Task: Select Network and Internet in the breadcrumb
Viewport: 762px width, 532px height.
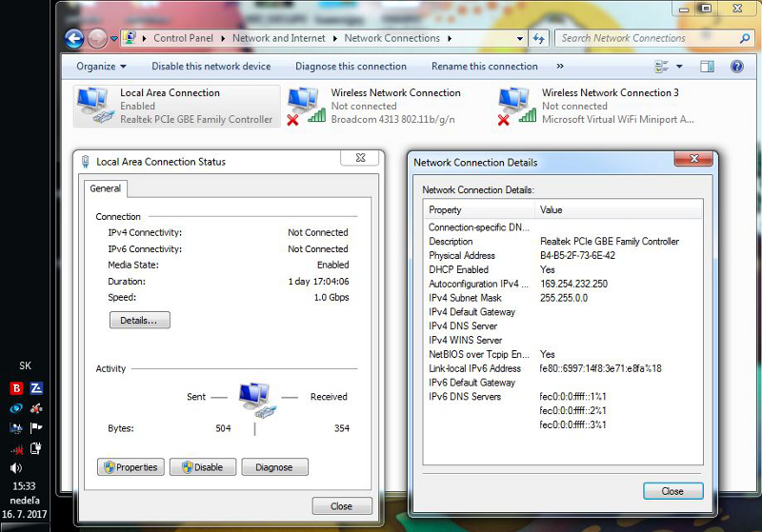Action: pos(278,38)
